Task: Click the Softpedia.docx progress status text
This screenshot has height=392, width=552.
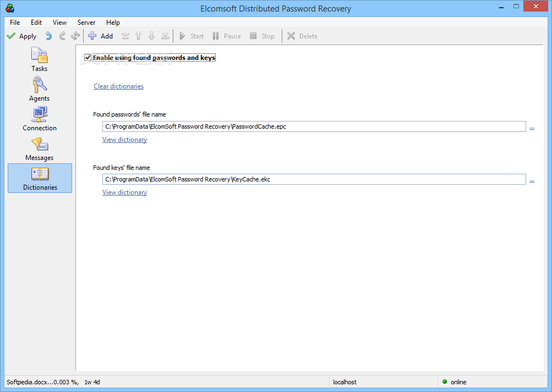Action: pyautogui.click(x=42, y=382)
